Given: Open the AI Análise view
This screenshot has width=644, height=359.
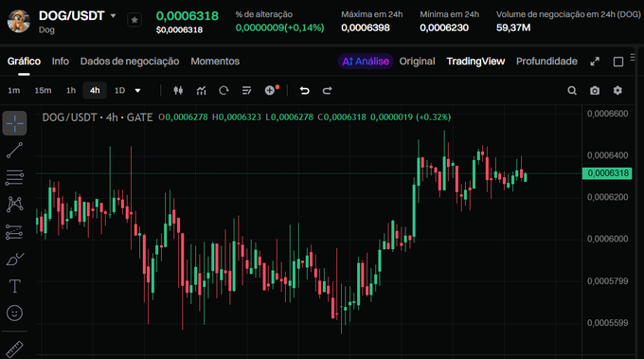Looking at the screenshot, I should tap(366, 62).
